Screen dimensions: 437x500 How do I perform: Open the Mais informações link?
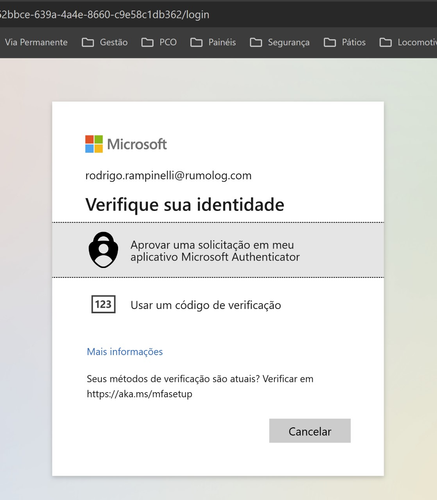point(125,351)
